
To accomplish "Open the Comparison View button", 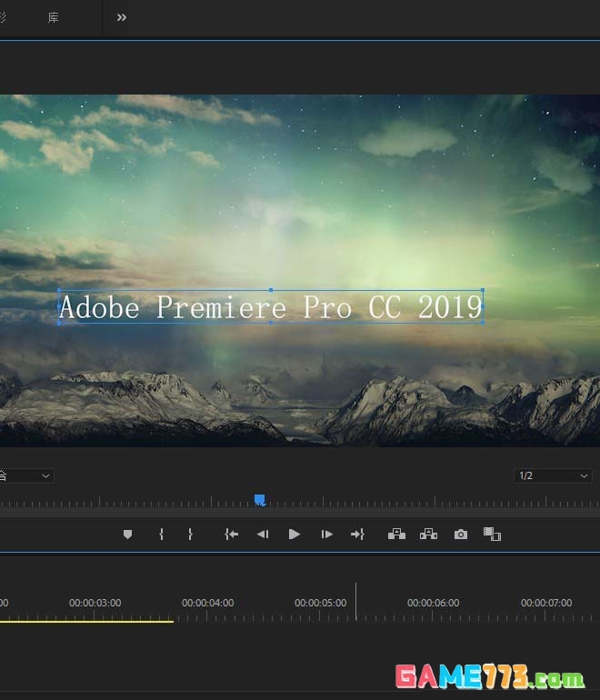I will tap(492, 534).
